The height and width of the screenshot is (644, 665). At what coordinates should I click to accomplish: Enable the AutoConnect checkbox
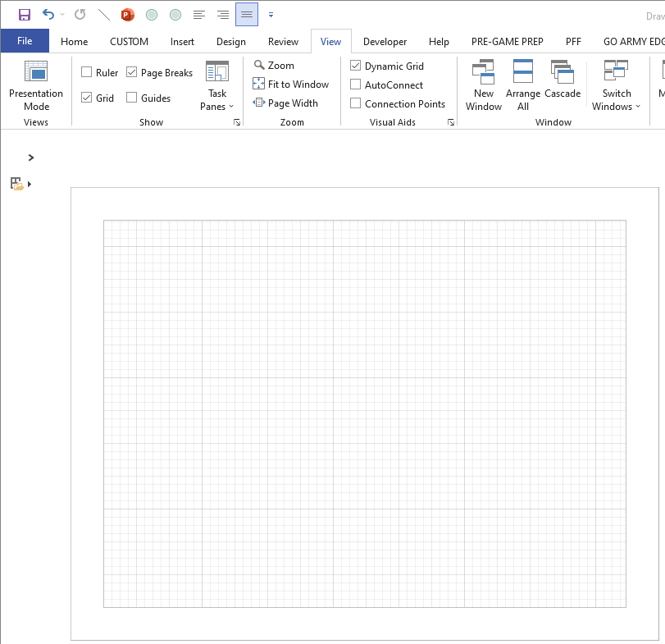click(x=355, y=84)
